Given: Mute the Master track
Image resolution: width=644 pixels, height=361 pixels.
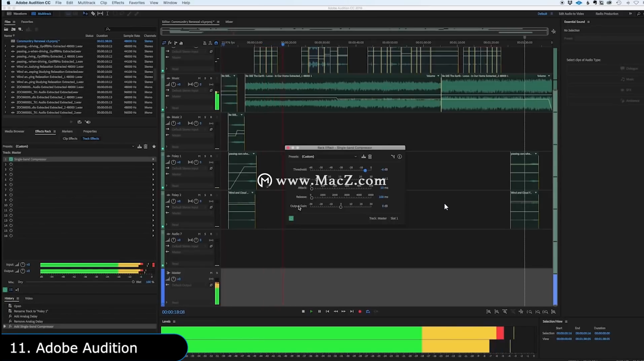Looking at the screenshot, I should point(211,273).
